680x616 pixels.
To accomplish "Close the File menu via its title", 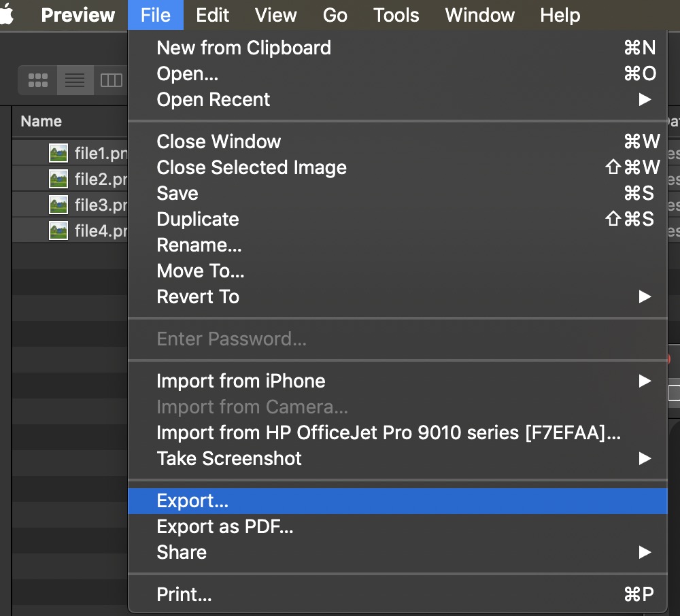I will point(156,15).
